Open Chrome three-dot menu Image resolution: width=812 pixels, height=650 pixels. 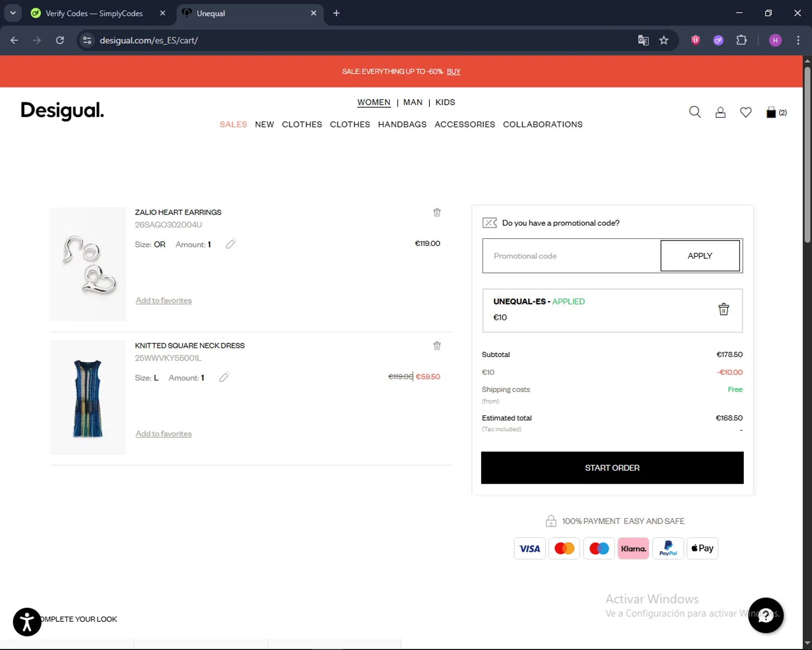click(798, 40)
